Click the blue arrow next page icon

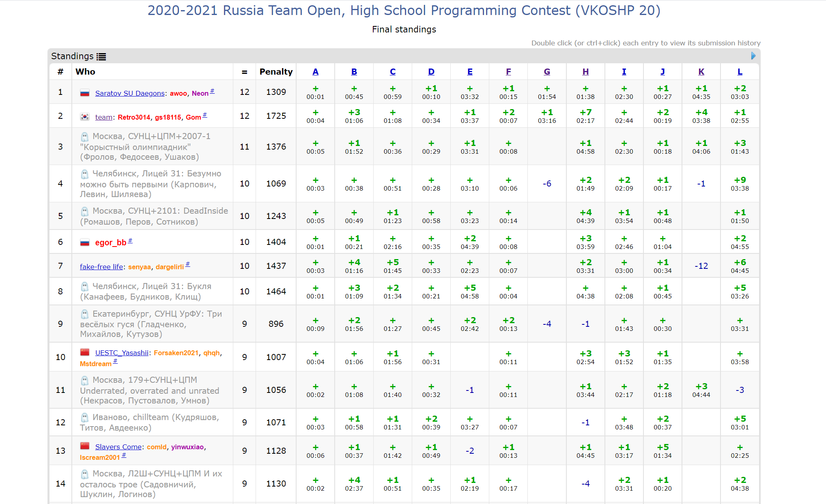[753, 56]
